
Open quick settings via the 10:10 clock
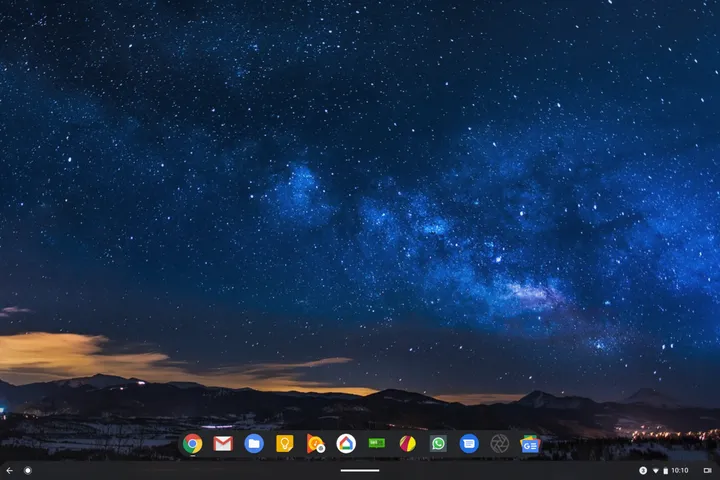pos(680,470)
